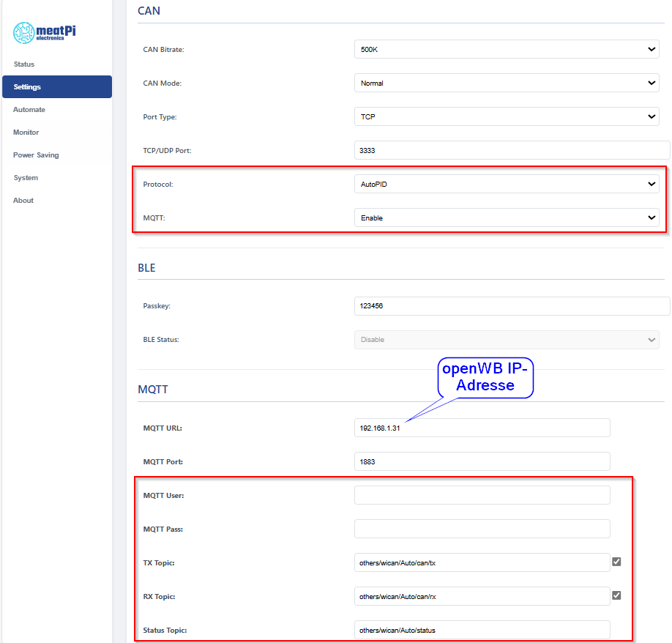Click the TCP/UDP Port field
Image resolution: width=672 pixels, height=643 pixels.
(x=512, y=151)
